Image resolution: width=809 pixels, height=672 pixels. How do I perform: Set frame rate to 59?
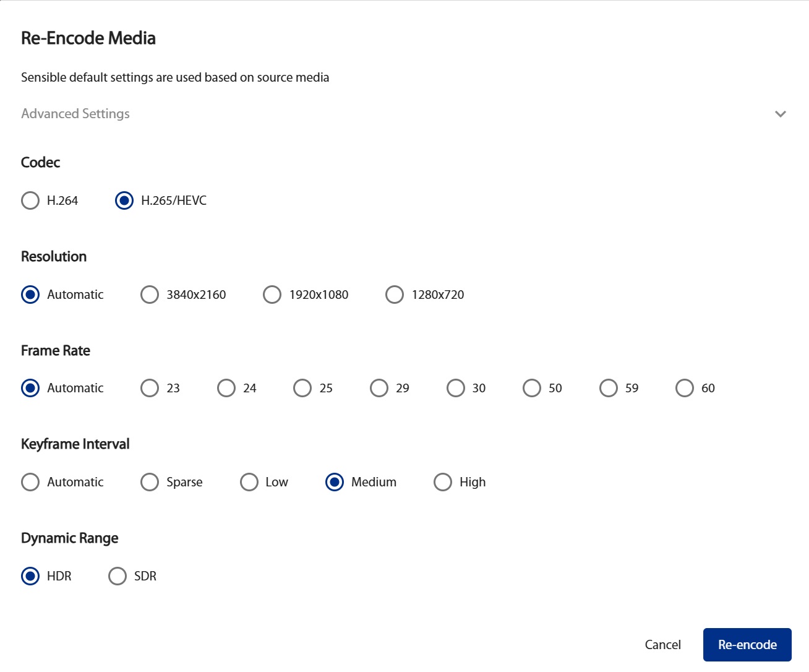pos(609,388)
